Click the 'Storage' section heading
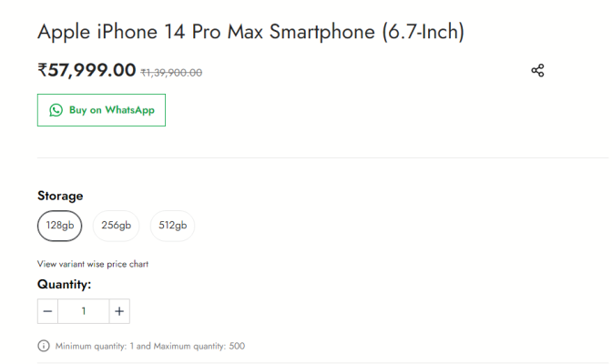This screenshot has height=364, width=612. pos(60,196)
